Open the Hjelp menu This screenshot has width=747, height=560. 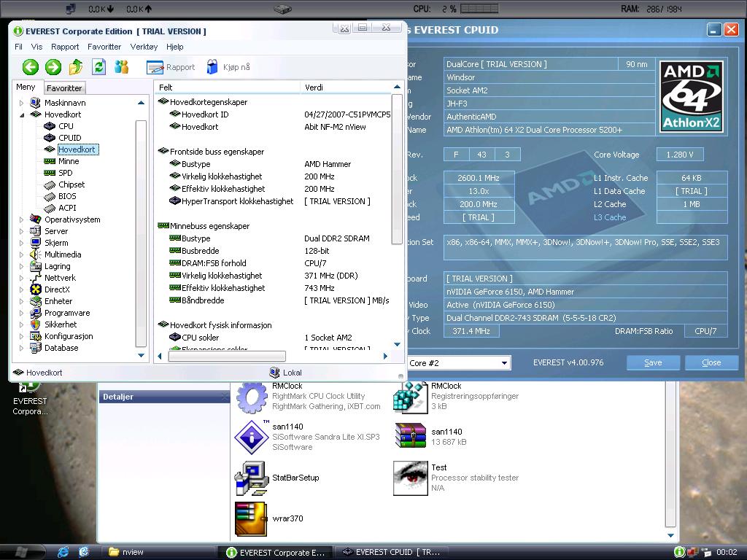[x=175, y=47]
